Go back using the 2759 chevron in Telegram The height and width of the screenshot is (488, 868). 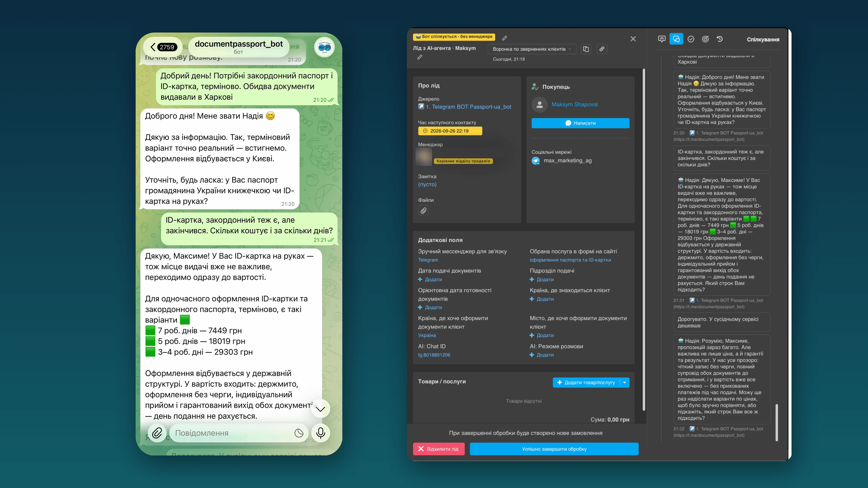pyautogui.click(x=163, y=47)
